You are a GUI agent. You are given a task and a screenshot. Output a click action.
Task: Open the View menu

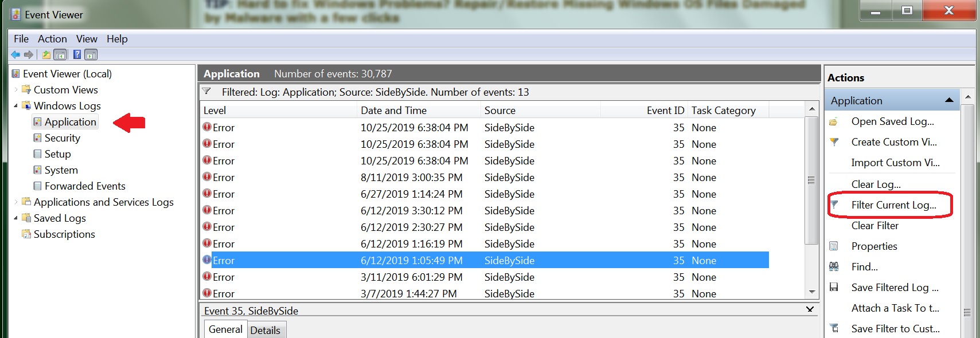tap(87, 39)
